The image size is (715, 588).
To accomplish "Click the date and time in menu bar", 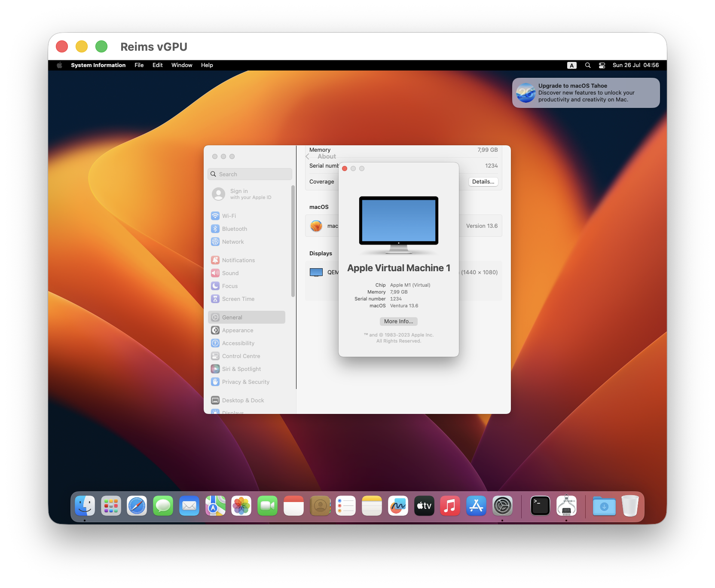I will (636, 65).
